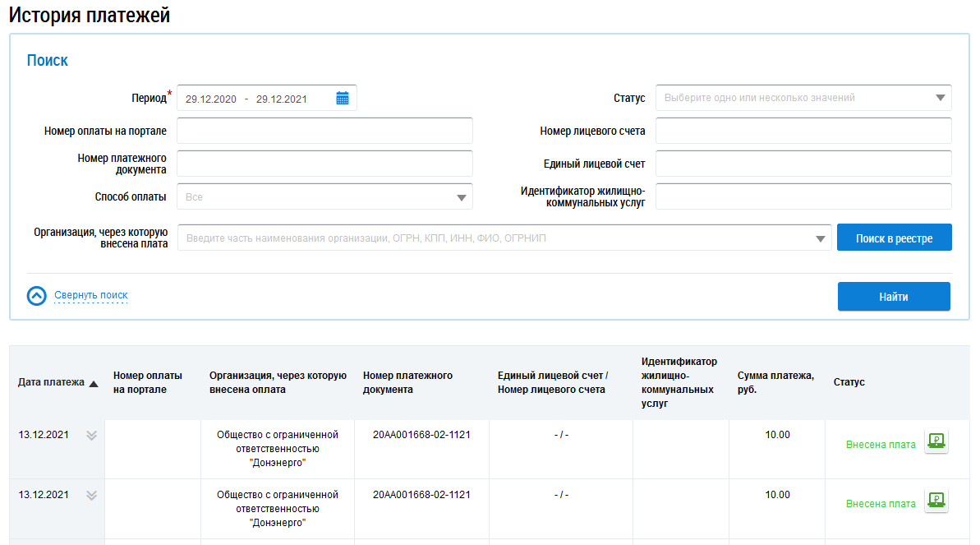The image size is (980, 545).
Task: Click the Свернуть поиск link
Action: [90, 295]
